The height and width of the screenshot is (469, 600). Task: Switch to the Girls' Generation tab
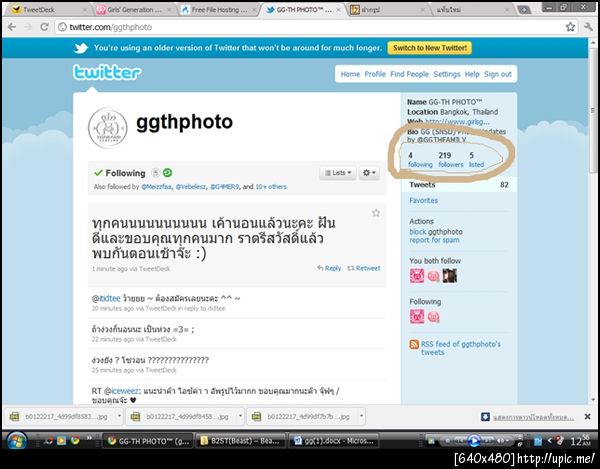(x=134, y=10)
